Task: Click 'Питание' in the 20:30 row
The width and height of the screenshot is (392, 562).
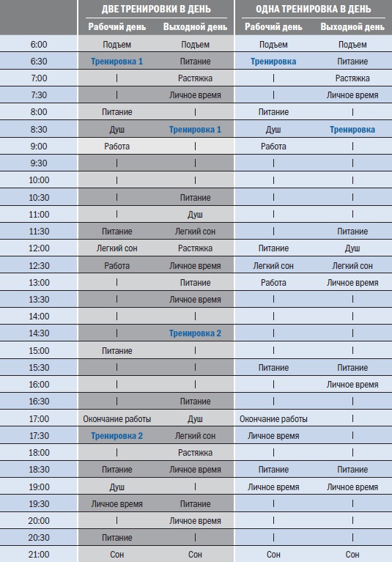Action: click(x=117, y=538)
